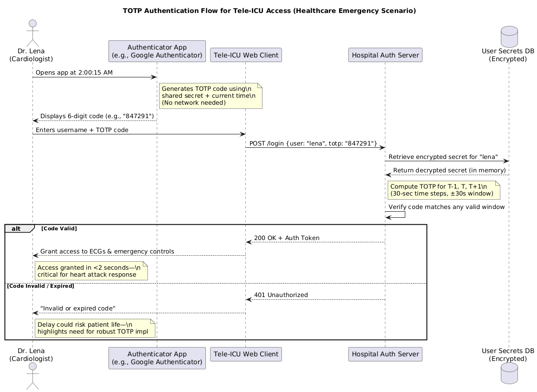
Task: Select the Access granted in <2 seconds note
Action: [x=91, y=271]
